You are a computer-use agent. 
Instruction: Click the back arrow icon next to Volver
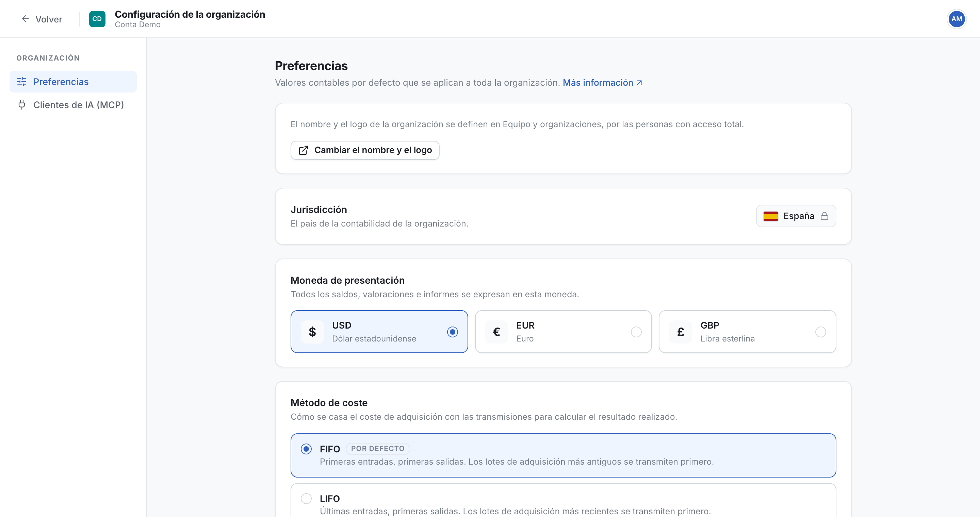(25, 19)
